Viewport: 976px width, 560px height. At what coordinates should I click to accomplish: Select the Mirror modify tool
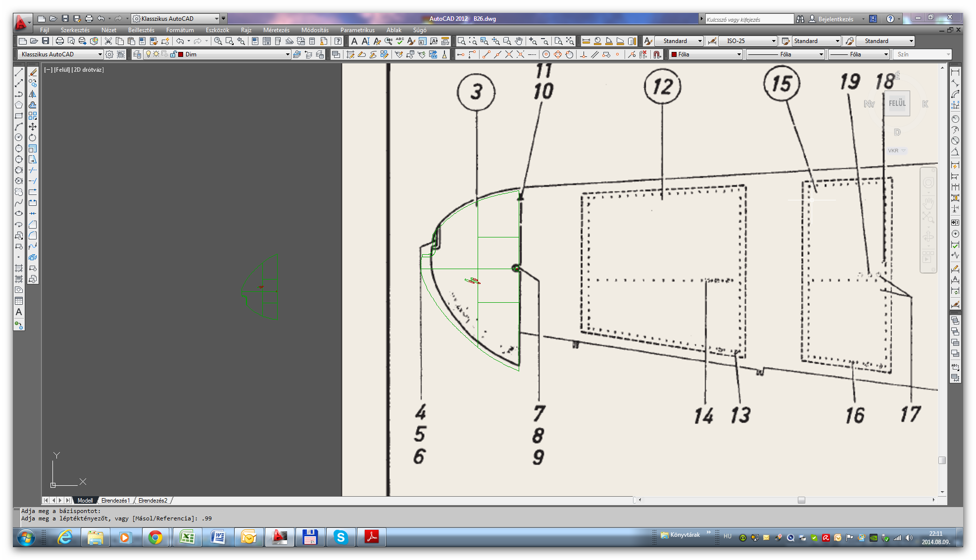click(x=33, y=94)
